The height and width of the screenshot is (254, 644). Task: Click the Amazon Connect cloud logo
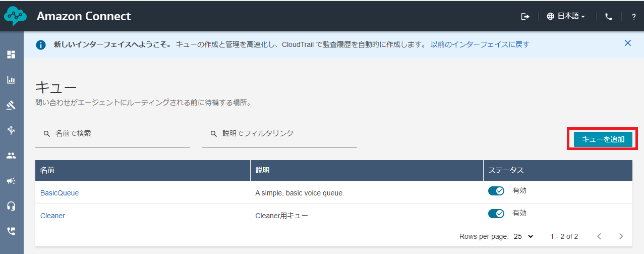tap(15, 16)
